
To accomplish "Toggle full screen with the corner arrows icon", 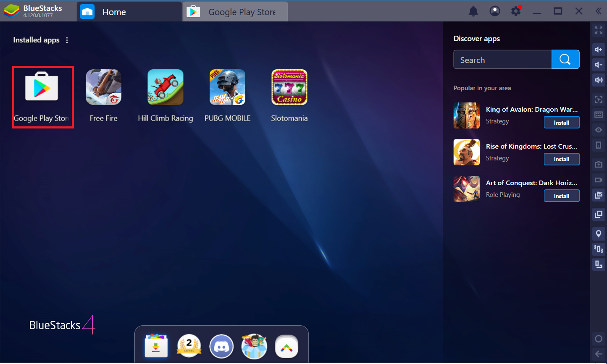I will (x=599, y=30).
